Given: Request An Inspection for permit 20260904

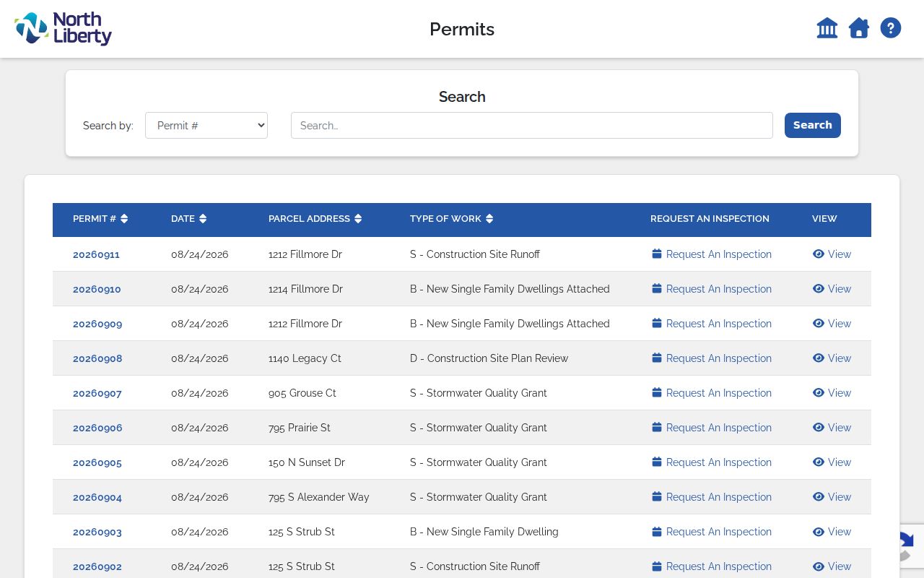Looking at the screenshot, I should point(712,497).
